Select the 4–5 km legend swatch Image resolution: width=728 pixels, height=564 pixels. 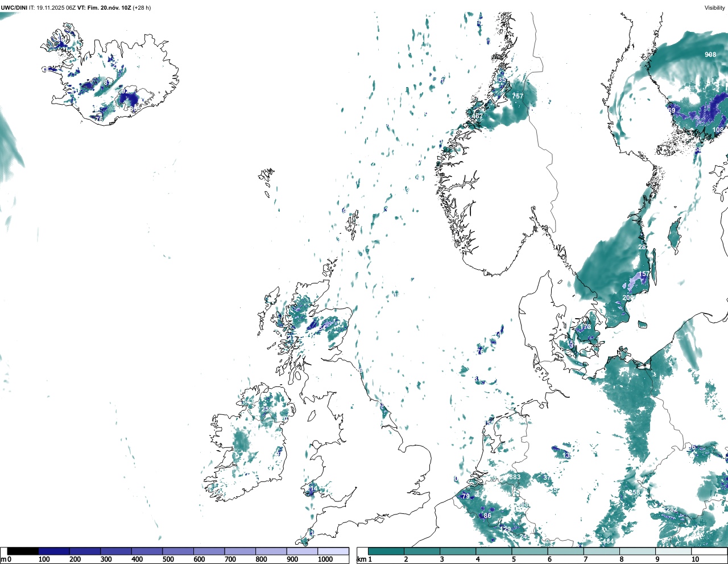(494, 551)
